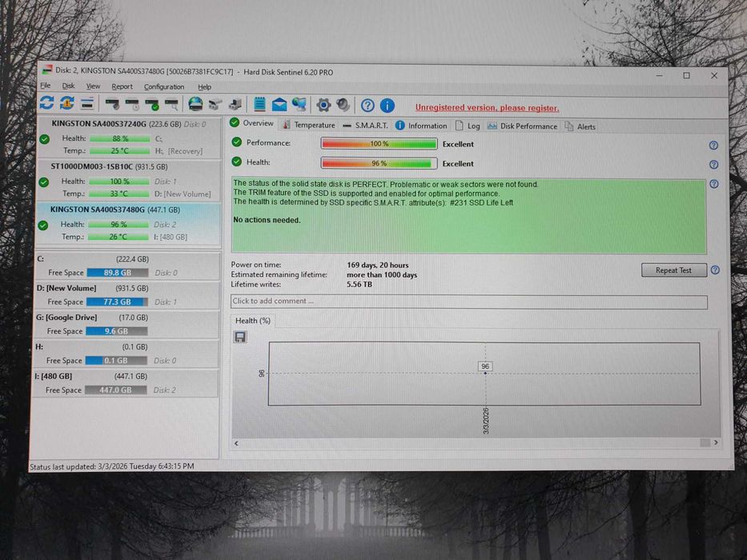The image size is (747, 560).
Task: Click help icon beside status text box
Action: pos(714,184)
